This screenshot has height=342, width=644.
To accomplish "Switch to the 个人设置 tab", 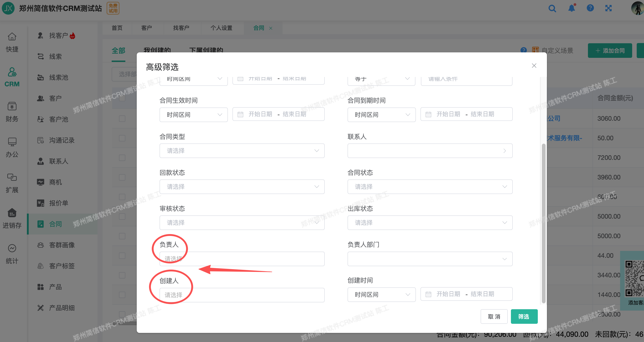I will click(x=221, y=28).
